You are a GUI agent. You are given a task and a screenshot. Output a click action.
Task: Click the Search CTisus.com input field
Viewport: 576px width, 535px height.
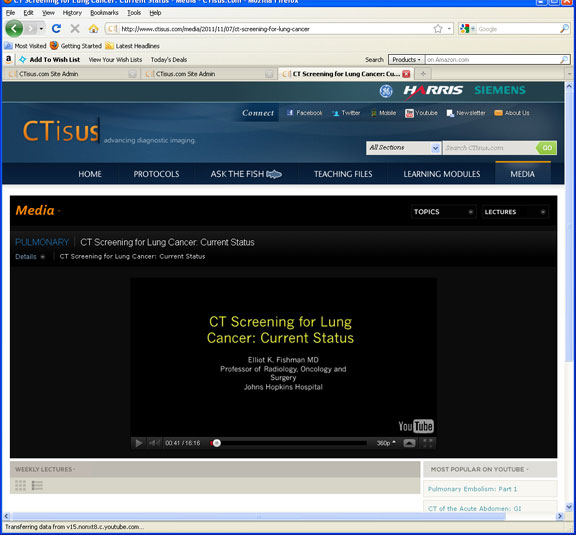490,148
